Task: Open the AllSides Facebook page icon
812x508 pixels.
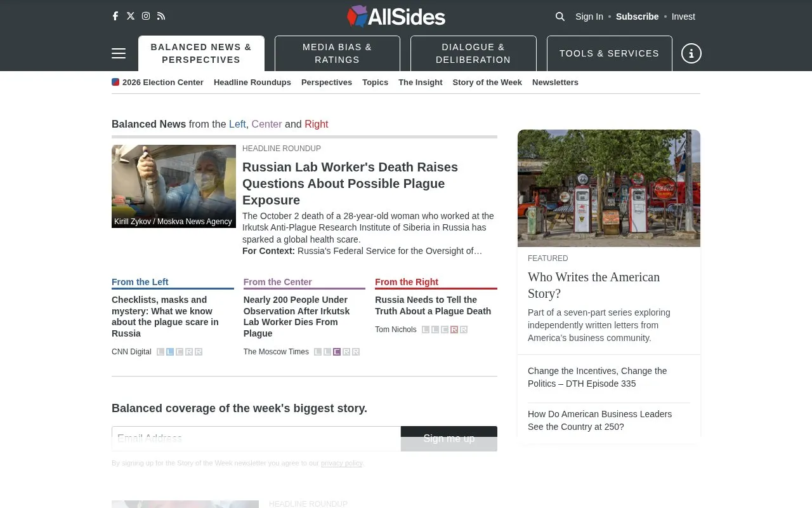Action: click(115, 16)
